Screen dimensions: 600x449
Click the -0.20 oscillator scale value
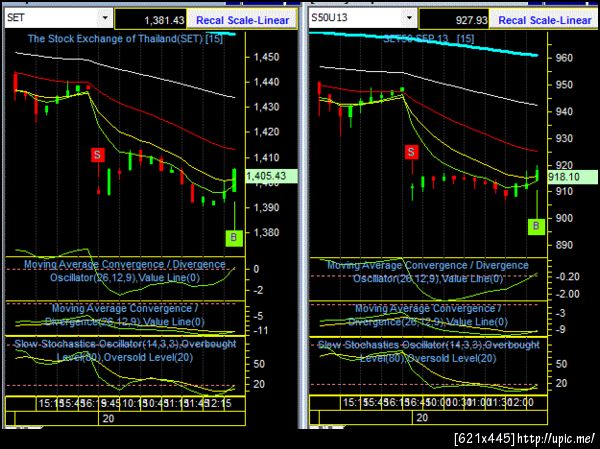569,277
